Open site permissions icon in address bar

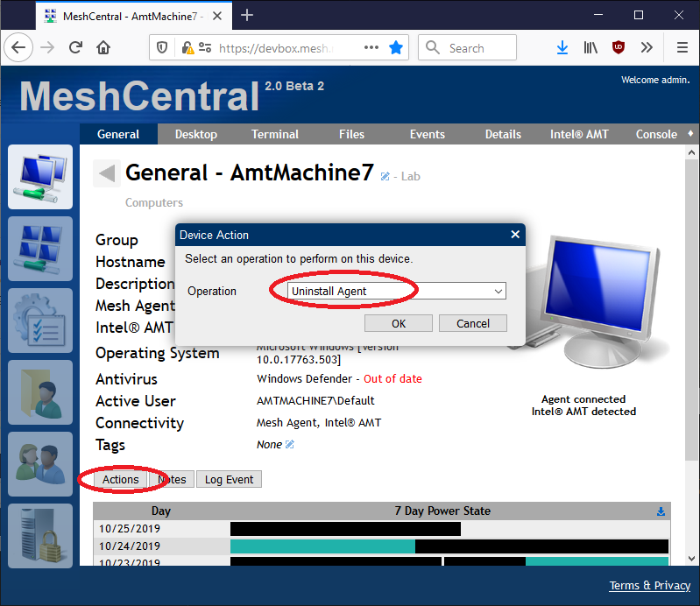click(205, 47)
